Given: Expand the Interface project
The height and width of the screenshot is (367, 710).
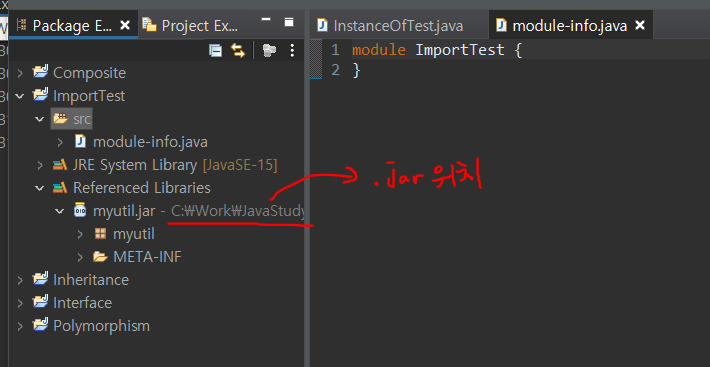Looking at the screenshot, I should pos(19,303).
